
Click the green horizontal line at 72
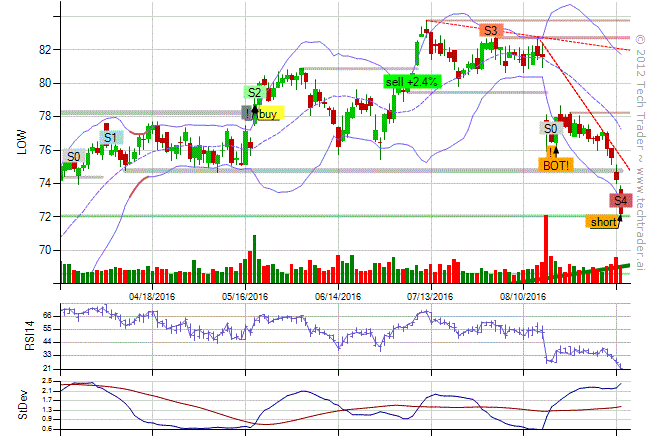[x=300, y=216]
